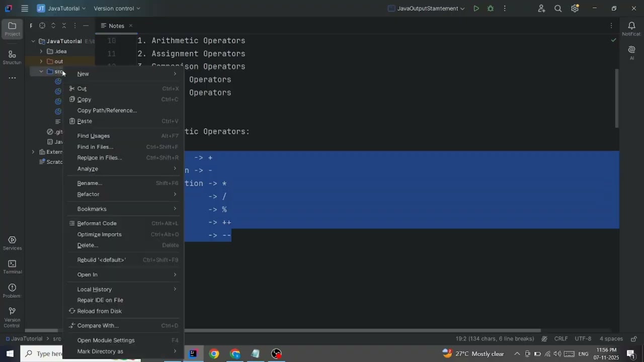The width and height of the screenshot is (644, 362).
Task: Open Google Chrome from taskbar
Action: click(x=214, y=354)
